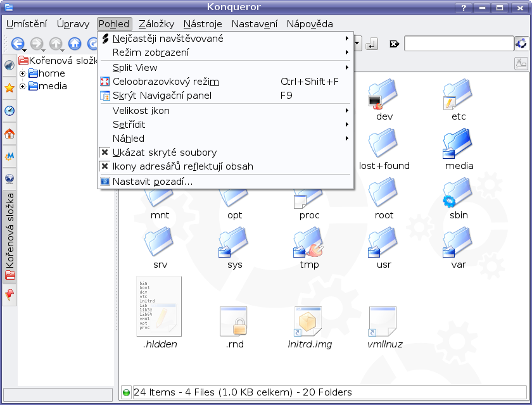This screenshot has height=405, width=532.
Task: Select the etc folder icon
Action: click(459, 94)
